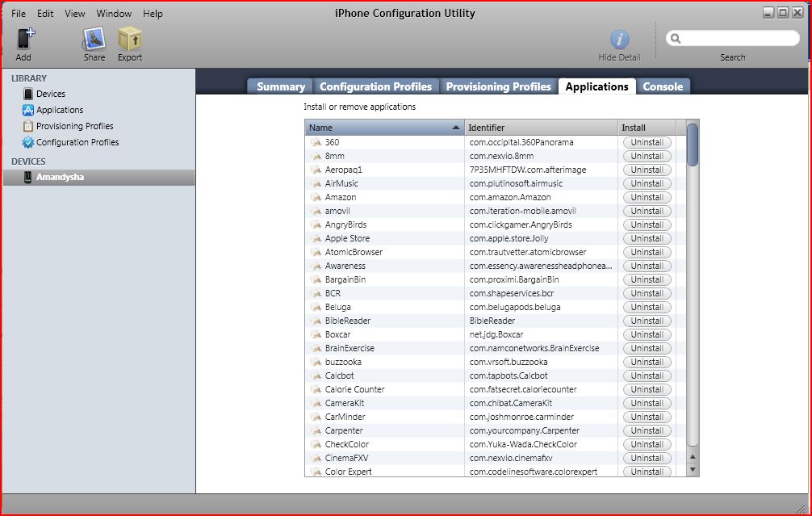Open the View menu
The image size is (812, 516).
click(x=74, y=14)
